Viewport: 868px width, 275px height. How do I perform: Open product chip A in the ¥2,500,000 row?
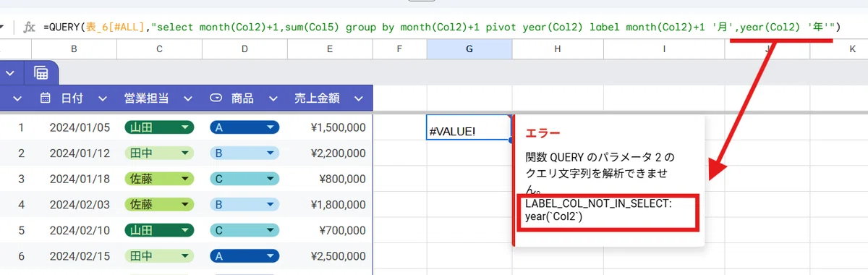[x=244, y=256]
